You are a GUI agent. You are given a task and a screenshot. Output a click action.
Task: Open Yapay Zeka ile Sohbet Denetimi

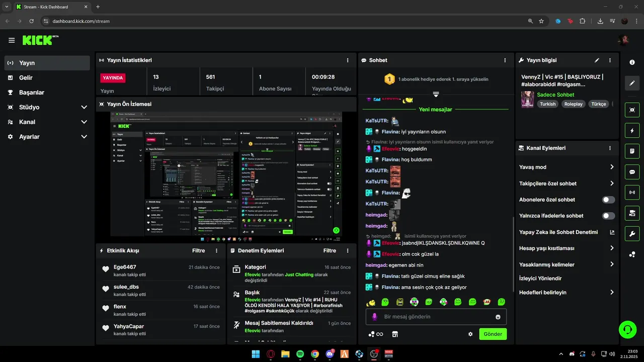[567, 232]
